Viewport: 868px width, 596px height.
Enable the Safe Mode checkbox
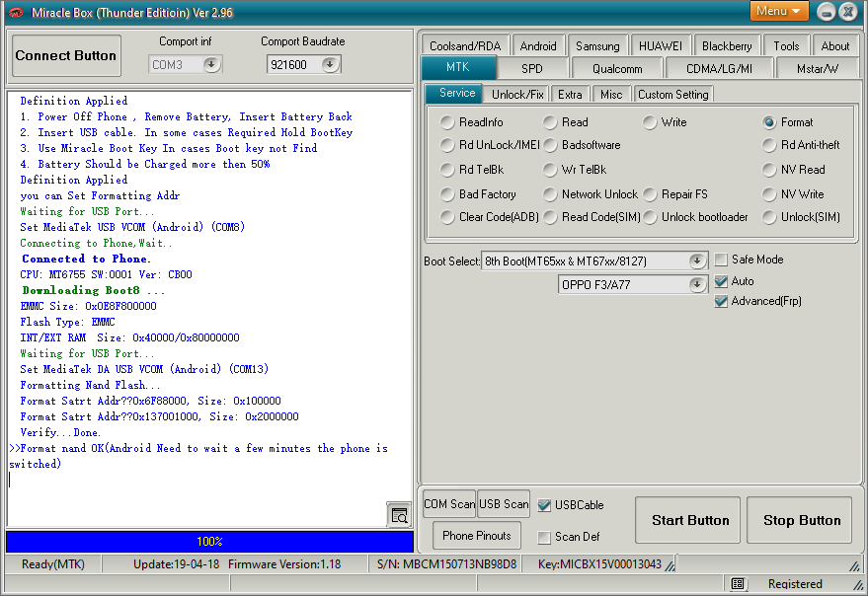pyautogui.click(x=721, y=260)
